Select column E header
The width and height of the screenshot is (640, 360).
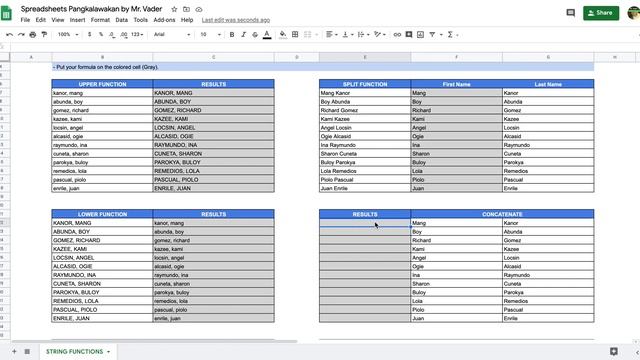pyautogui.click(x=365, y=57)
